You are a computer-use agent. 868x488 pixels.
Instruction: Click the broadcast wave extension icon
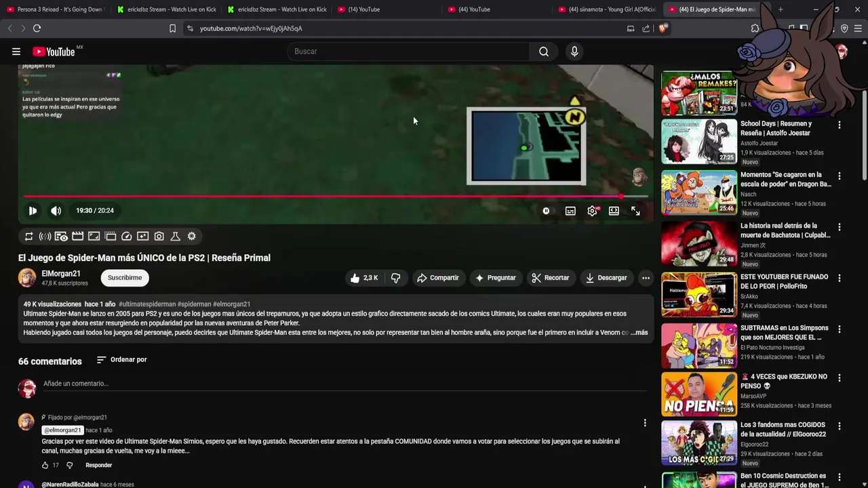[45, 237]
